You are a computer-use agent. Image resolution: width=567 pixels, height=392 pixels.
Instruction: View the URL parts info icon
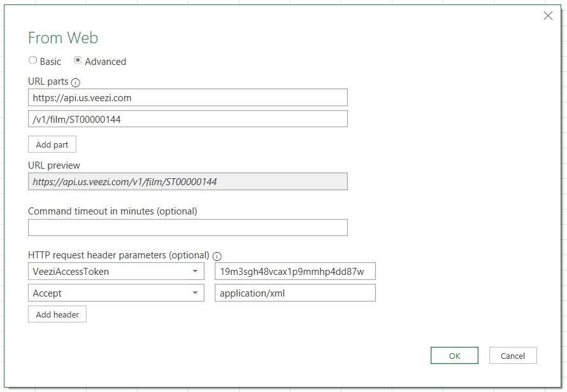point(76,81)
